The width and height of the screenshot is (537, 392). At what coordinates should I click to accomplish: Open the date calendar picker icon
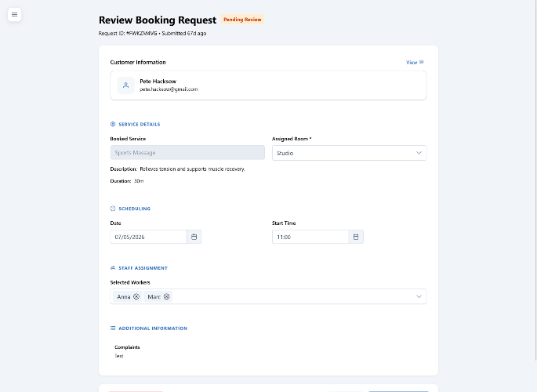click(x=194, y=237)
